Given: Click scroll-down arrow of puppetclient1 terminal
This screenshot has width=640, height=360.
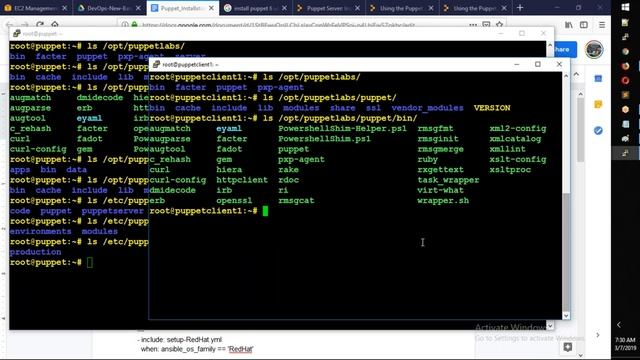Looking at the screenshot, I should coord(566,316).
